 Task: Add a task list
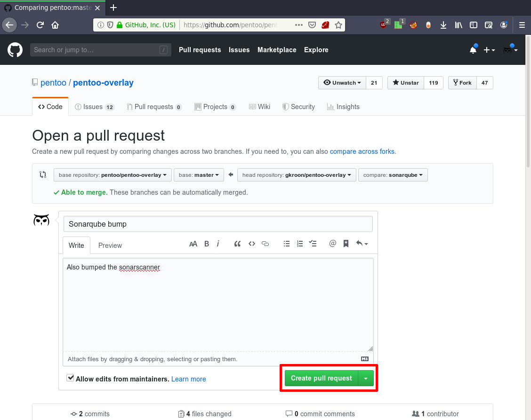coord(313,243)
